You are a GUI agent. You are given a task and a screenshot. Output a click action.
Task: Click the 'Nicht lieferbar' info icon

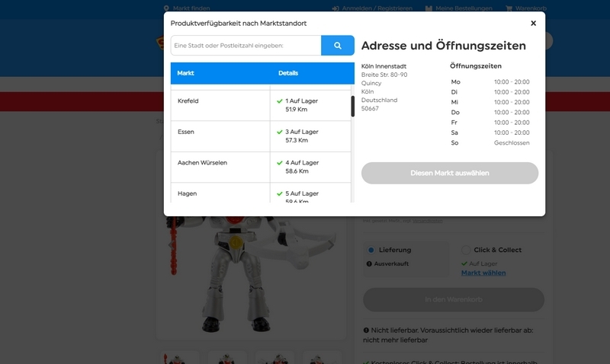(366, 330)
